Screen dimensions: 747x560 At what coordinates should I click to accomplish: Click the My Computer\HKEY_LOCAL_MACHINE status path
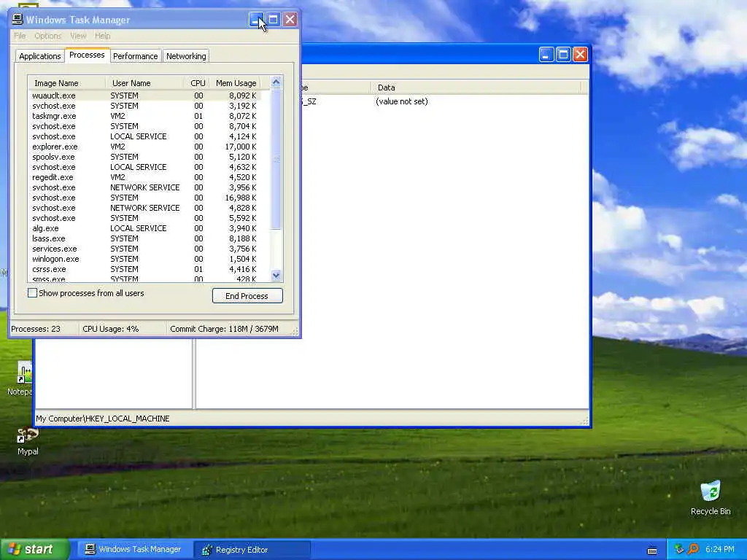(102, 419)
